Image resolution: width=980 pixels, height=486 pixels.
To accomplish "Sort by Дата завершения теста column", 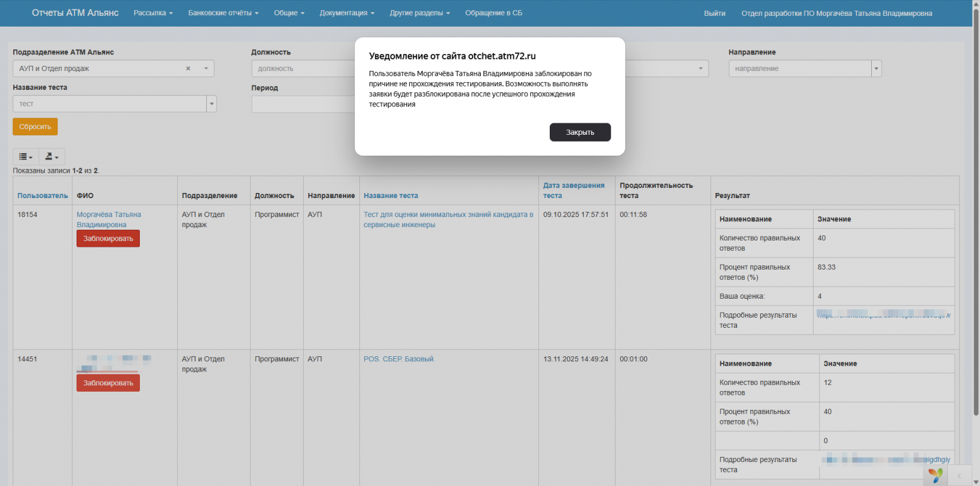I will pos(573,190).
